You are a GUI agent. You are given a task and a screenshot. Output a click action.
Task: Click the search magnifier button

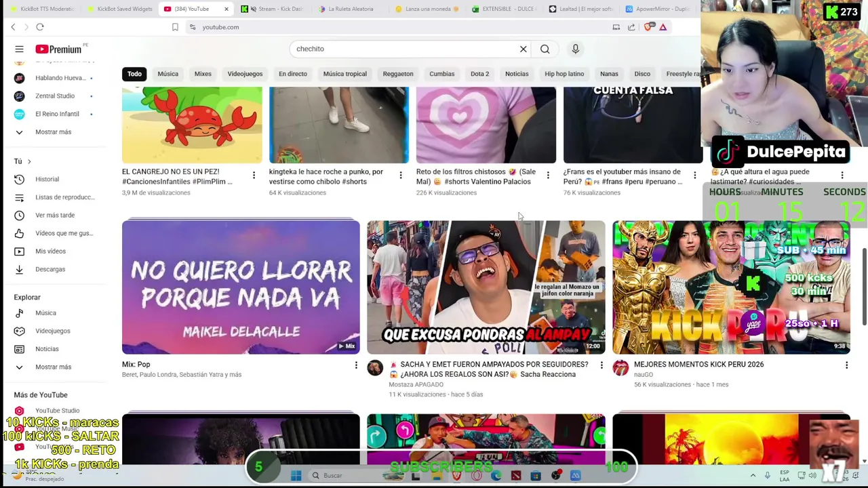click(x=545, y=49)
